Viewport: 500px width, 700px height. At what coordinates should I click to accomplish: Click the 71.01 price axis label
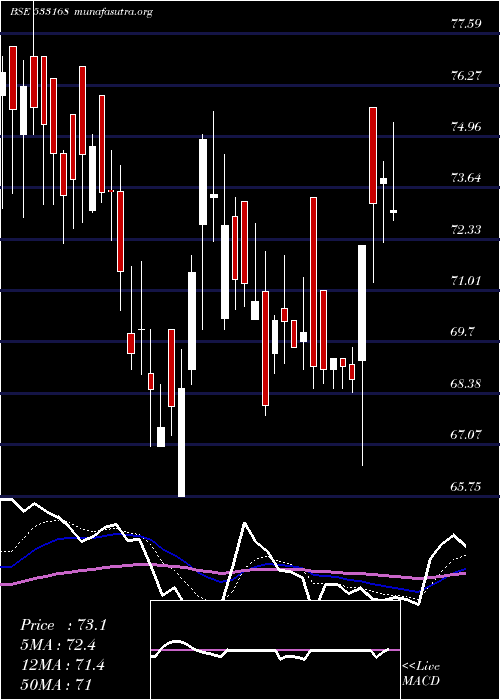467,281
